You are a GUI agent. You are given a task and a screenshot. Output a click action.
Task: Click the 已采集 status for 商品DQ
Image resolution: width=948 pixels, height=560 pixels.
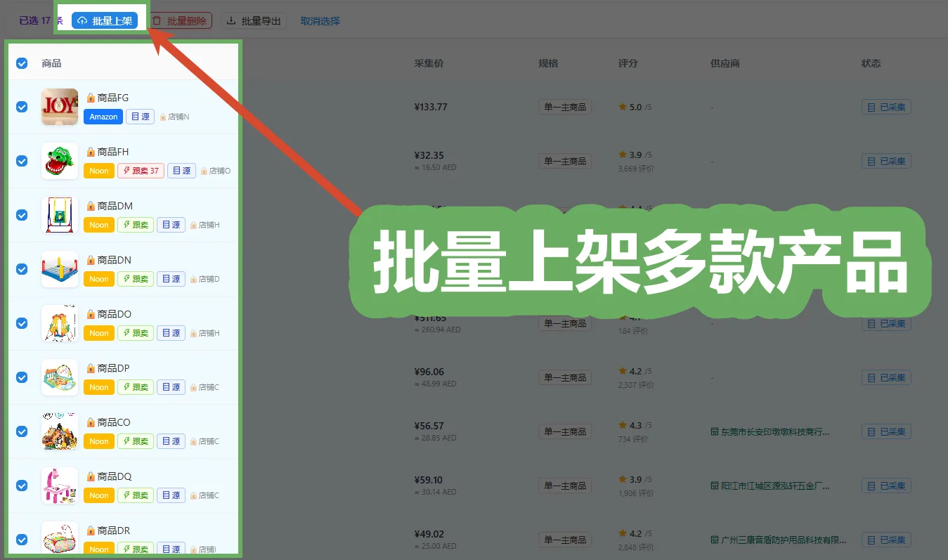pos(886,486)
